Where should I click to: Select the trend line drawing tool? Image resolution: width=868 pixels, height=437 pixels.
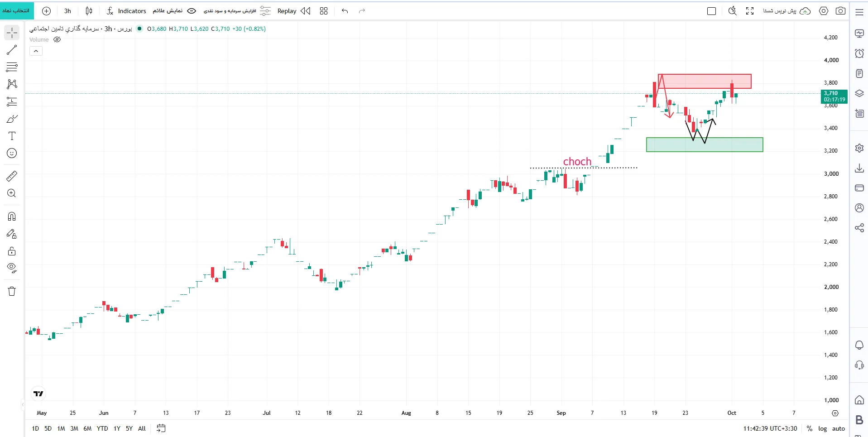tap(12, 50)
